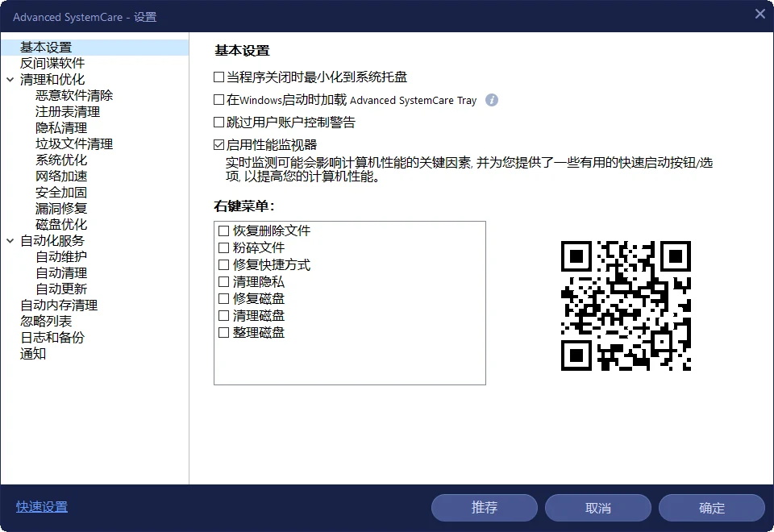Collapse the 自动化服务 tree chevron
The height and width of the screenshot is (532, 774).
pos(10,241)
